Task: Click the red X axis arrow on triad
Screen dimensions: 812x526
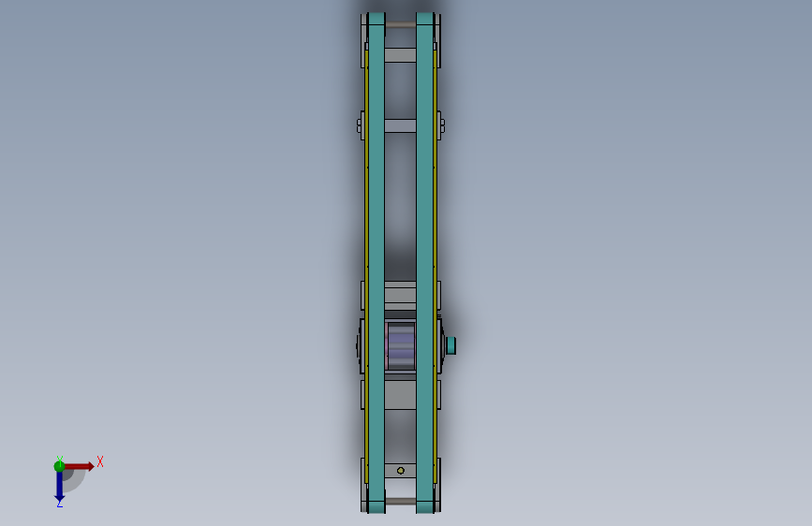Action: 79,466
